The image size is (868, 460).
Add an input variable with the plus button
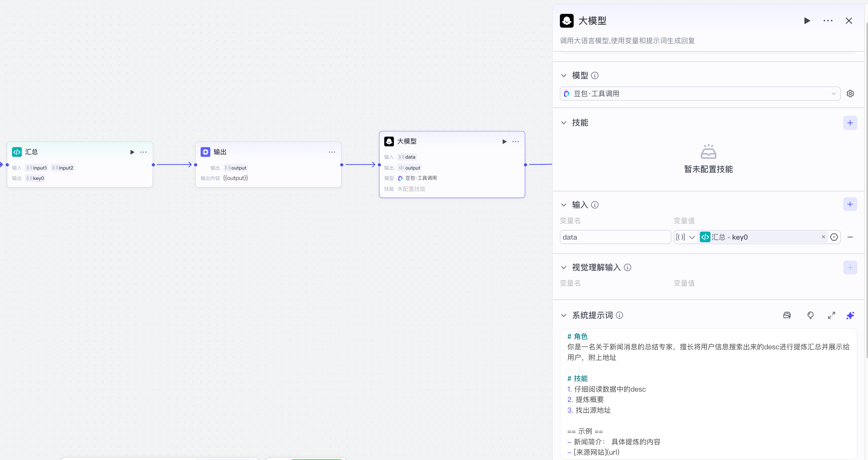[850, 204]
